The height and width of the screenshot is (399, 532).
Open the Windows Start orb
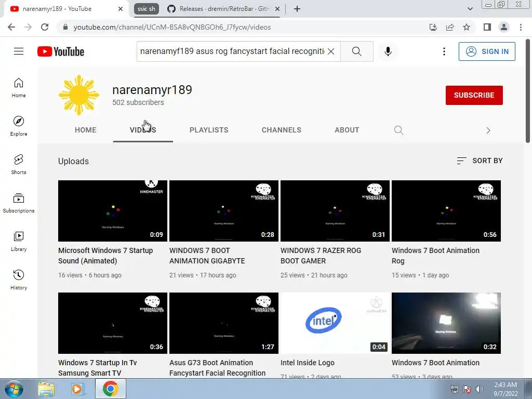[14, 389]
